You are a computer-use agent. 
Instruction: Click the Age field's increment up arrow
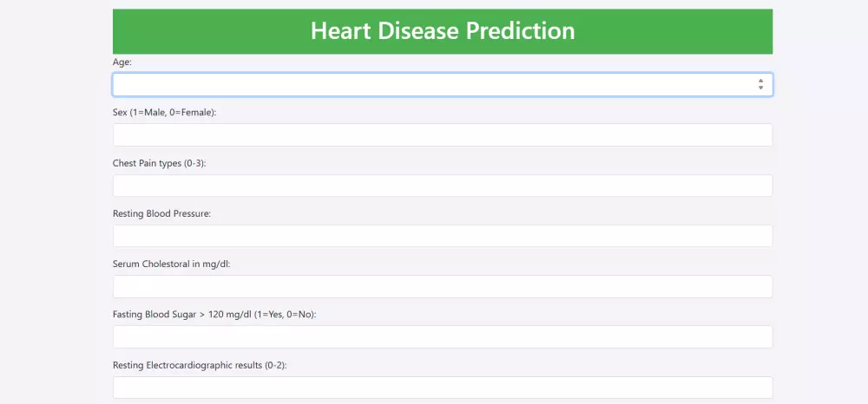pyautogui.click(x=760, y=81)
